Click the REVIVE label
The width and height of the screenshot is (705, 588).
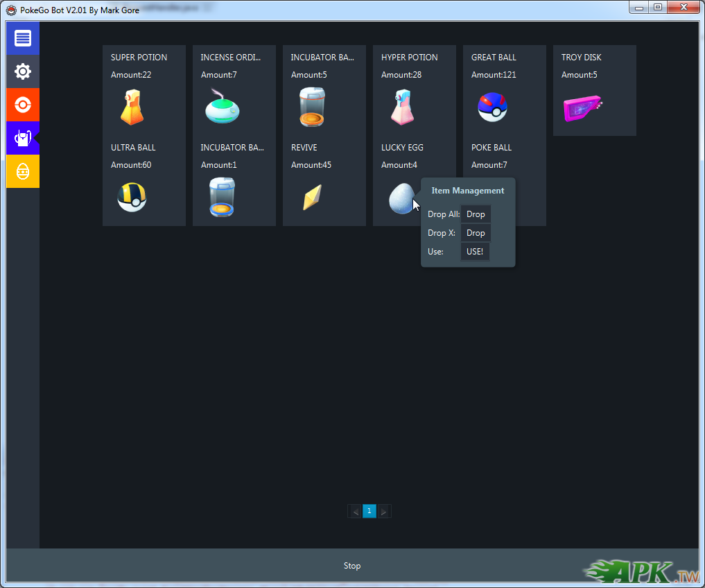[304, 148]
